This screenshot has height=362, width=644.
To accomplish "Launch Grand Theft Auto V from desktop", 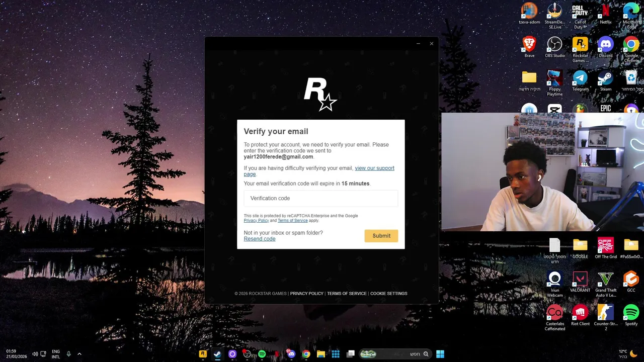I will 606,284.
